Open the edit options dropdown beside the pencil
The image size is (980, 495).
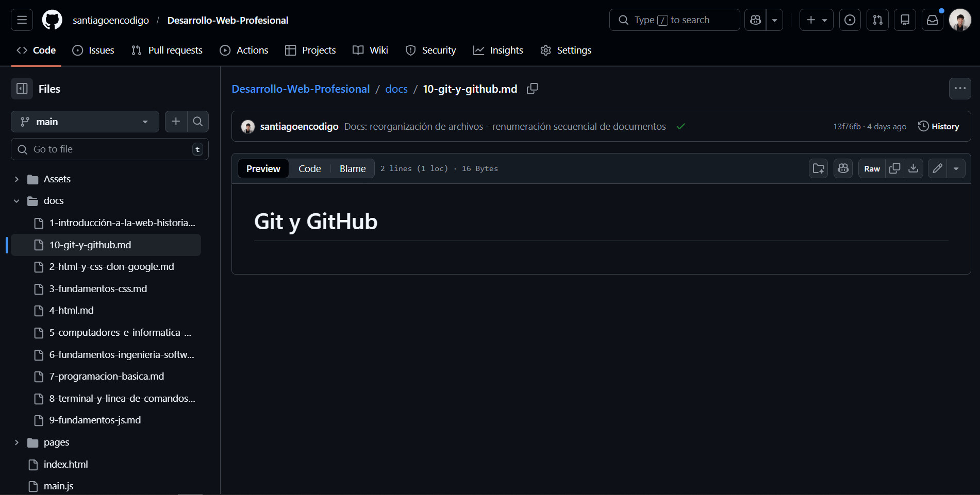point(957,168)
